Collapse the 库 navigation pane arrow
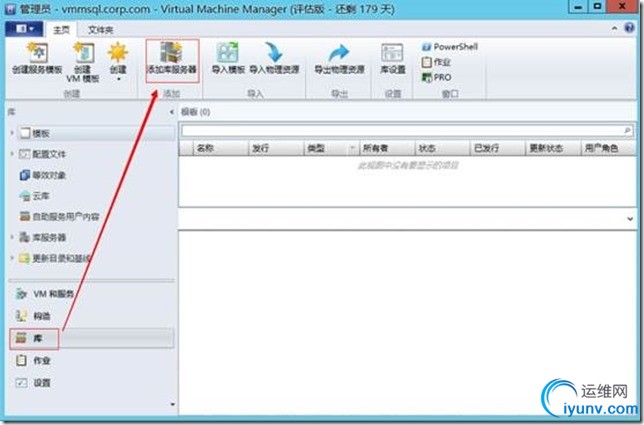The height and width of the screenshot is (425, 644). click(172, 112)
